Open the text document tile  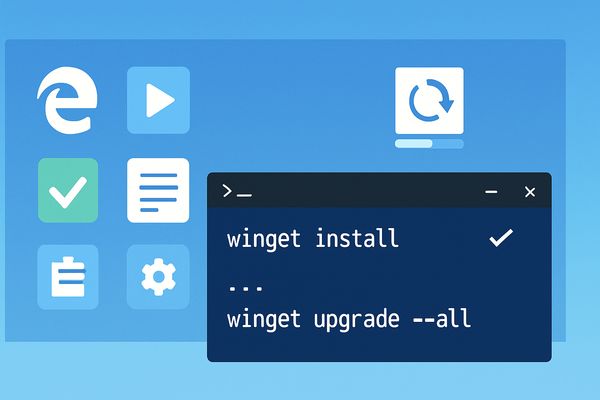coord(158,190)
